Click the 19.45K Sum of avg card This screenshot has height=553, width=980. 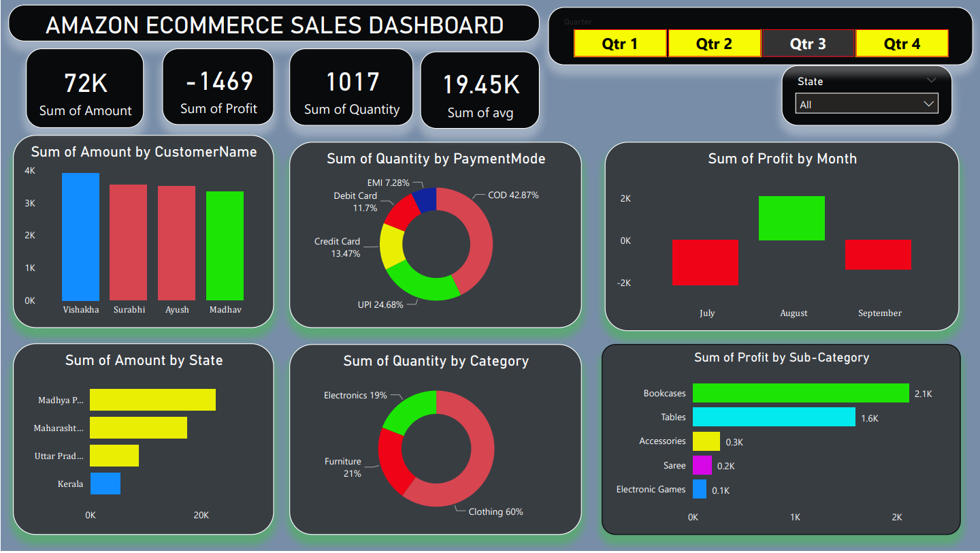pos(480,89)
